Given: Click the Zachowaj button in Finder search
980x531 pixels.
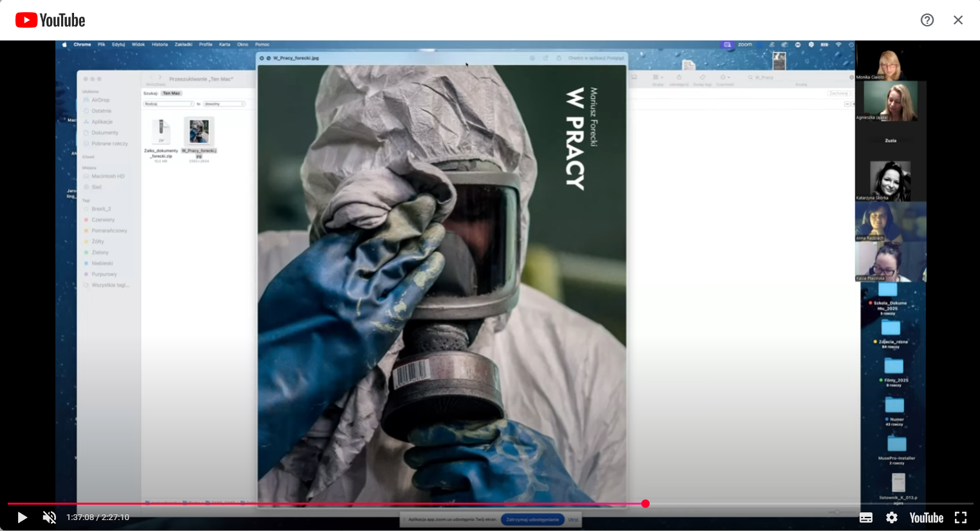Looking at the screenshot, I should [x=838, y=93].
